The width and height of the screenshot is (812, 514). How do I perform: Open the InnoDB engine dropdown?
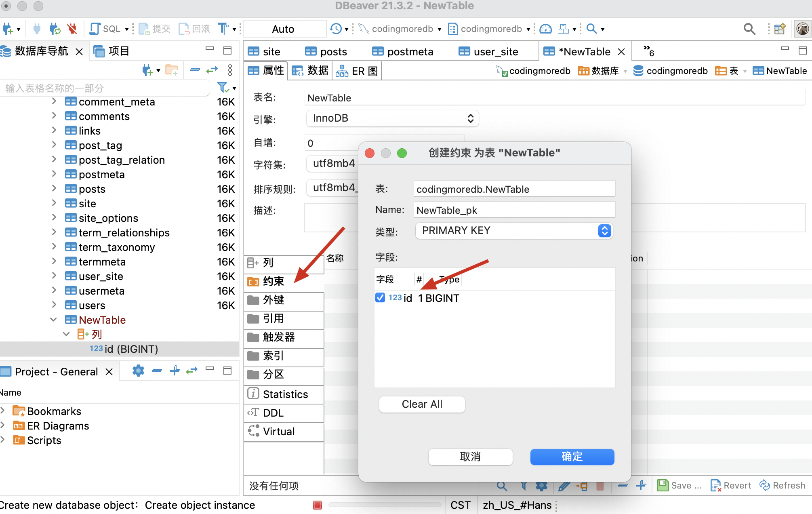(x=392, y=118)
